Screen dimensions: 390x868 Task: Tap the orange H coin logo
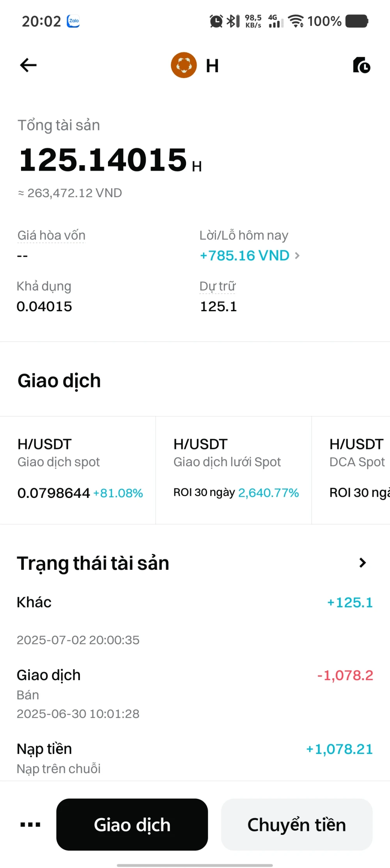point(184,65)
